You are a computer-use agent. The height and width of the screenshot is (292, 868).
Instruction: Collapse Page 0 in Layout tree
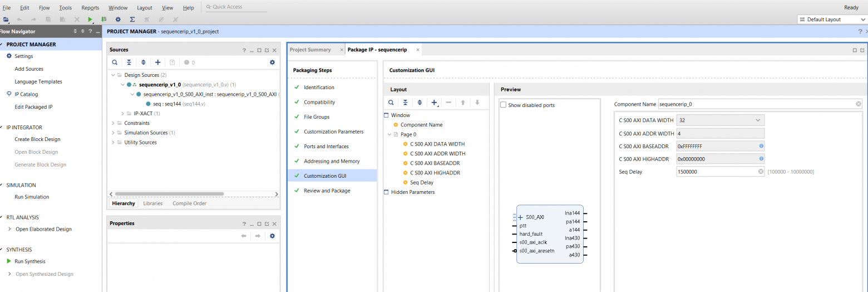389,134
